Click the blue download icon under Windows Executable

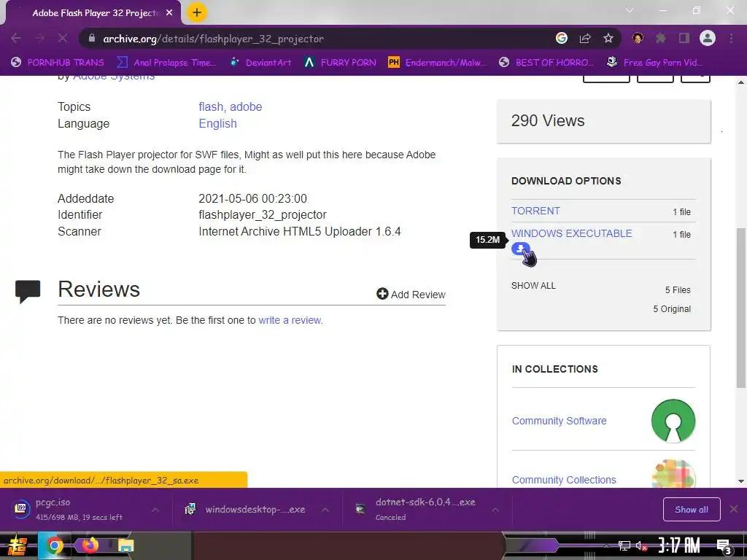coord(520,249)
